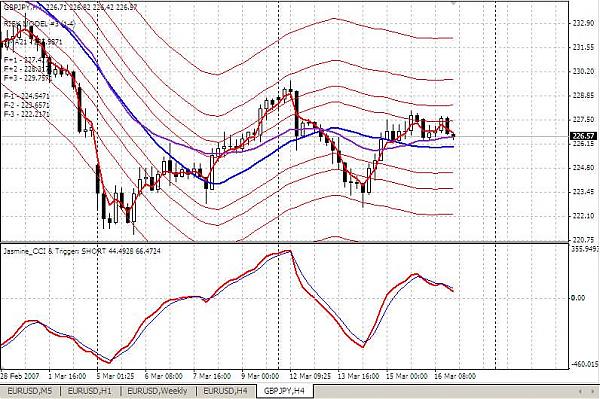Open the EURUSD,H4 chart tab
The image size is (600, 399).
click(x=225, y=391)
